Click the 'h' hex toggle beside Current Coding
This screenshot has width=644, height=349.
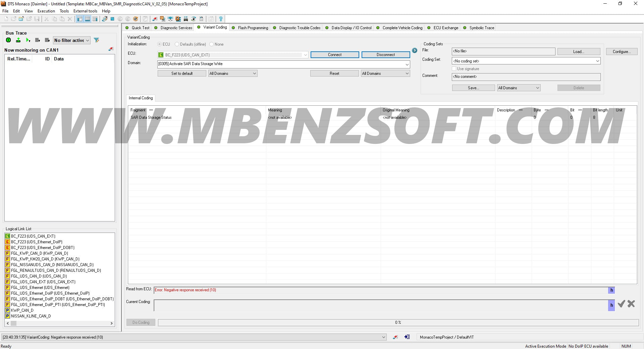point(611,305)
